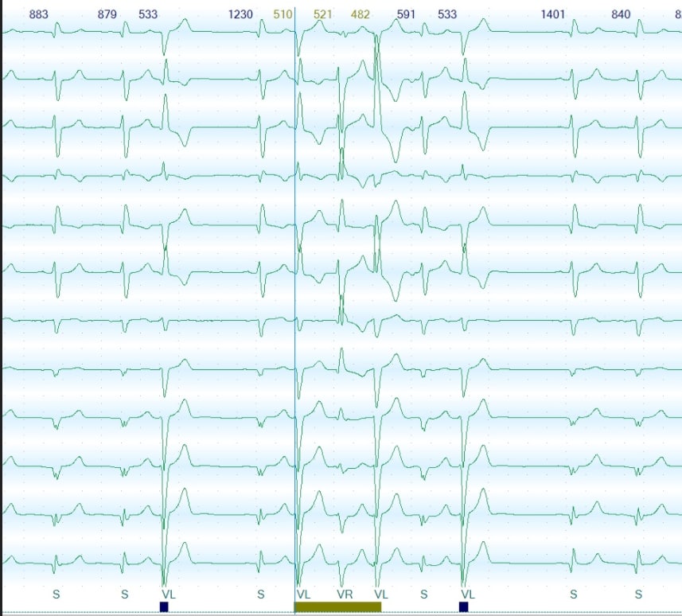Select the 591 RR interval value
The width and height of the screenshot is (682, 616).
click(x=406, y=14)
